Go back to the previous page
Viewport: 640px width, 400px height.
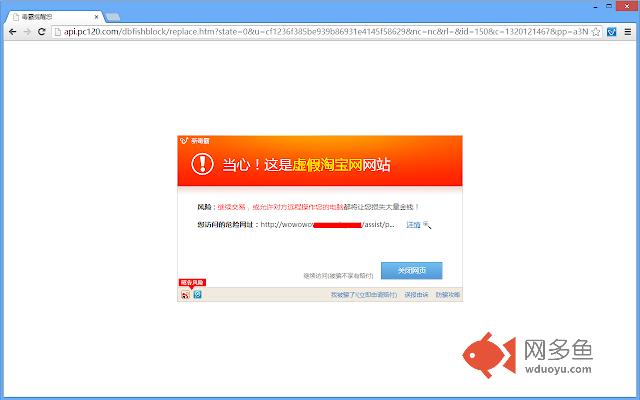pyautogui.click(x=13, y=31)
